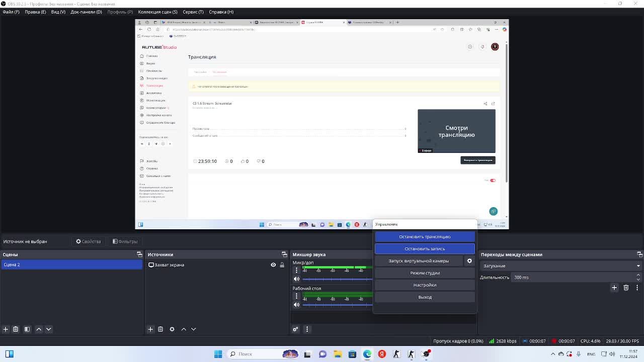Image resolution: width=644 pixels, height=362 pixels.
Task: Move the scene down in the list
Action: 49,329
